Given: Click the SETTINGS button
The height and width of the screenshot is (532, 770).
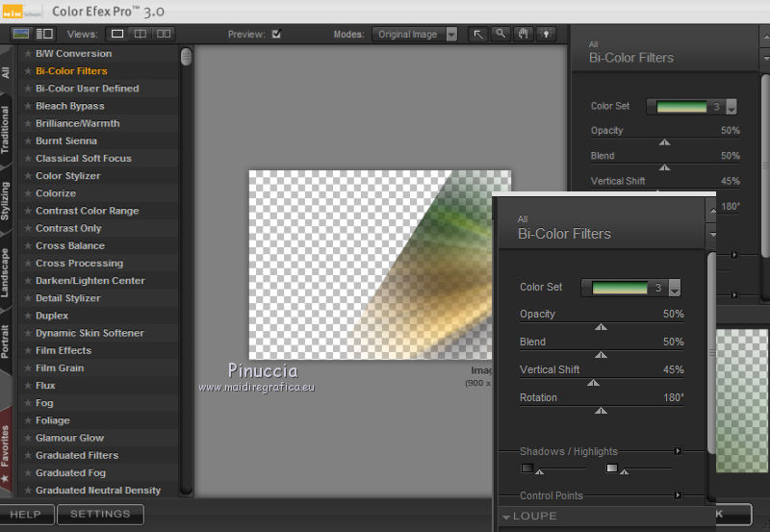Looking at the screenshot, I should point(100,515).
